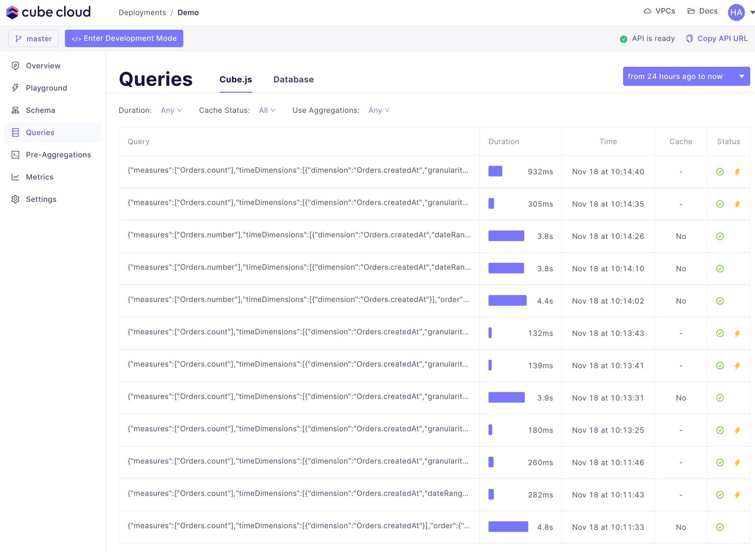Click the Pre-Aggregations terminal icon
The width and height of the screenshot is (755, 560).
[x=15, y=155]
